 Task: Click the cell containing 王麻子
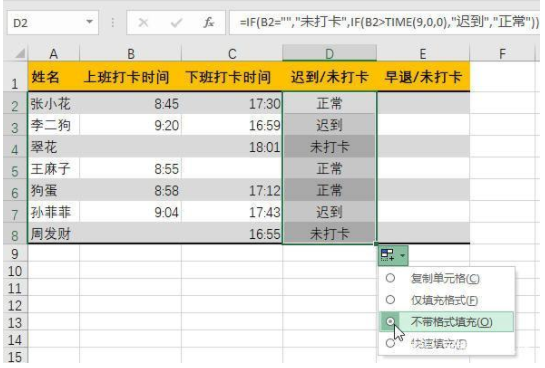pyautogui.click(x=54, y=168)
